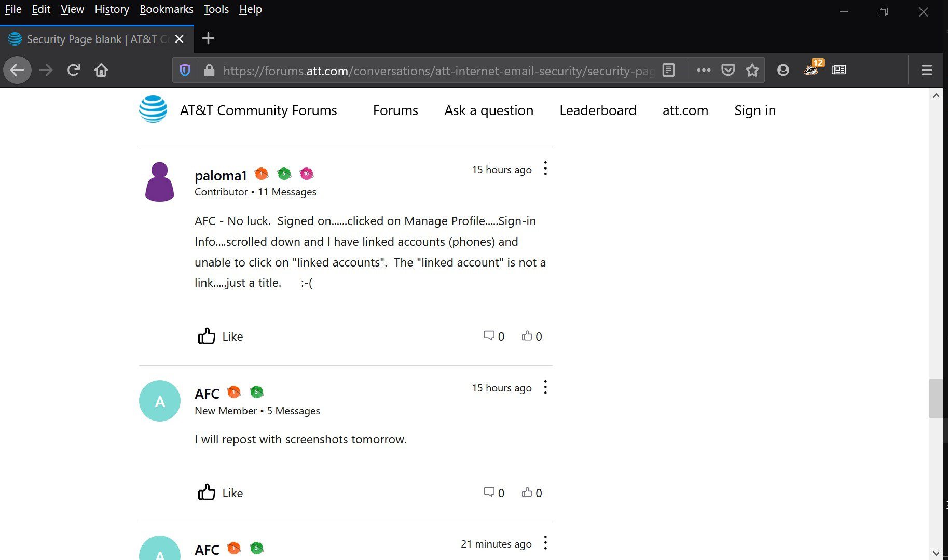Go back to the previous page
The width and height of the screenshot is (948, 560).
(x=17, y=70)
